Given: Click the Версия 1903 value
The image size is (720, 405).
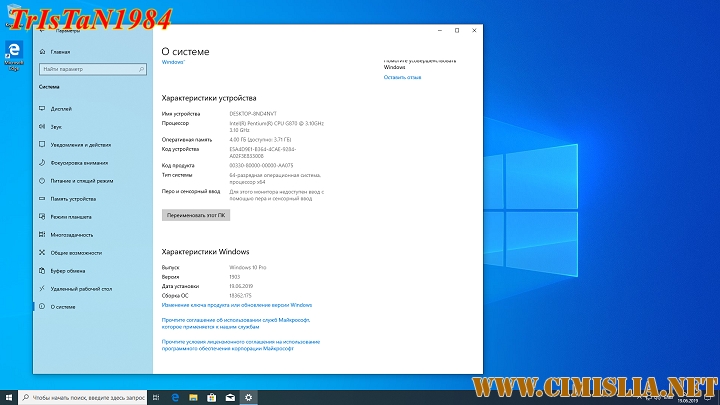Looking at the screenshot, I should (235, 277).
